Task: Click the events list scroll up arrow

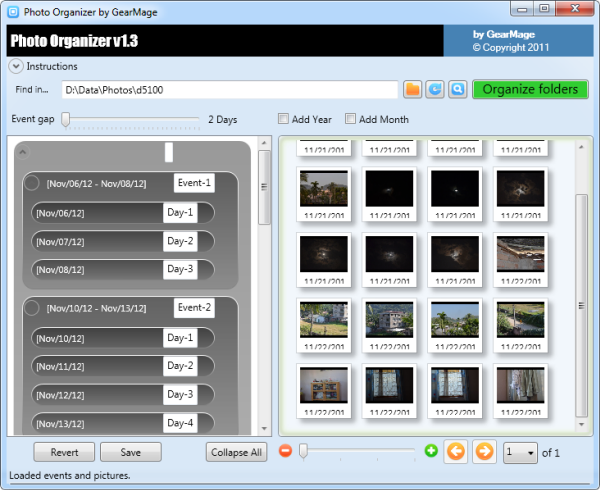Action: [x=264, y=143]
